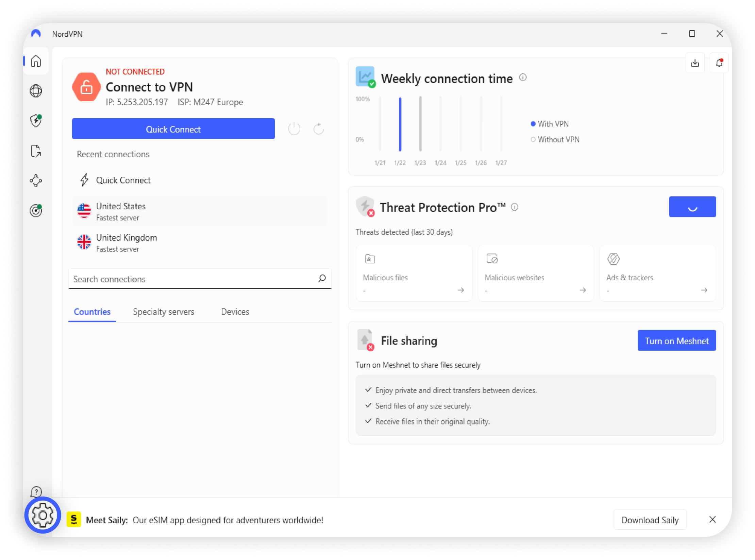Open the Dark Web Monitor radar icon
755x560 pixels.
(36, 210)
